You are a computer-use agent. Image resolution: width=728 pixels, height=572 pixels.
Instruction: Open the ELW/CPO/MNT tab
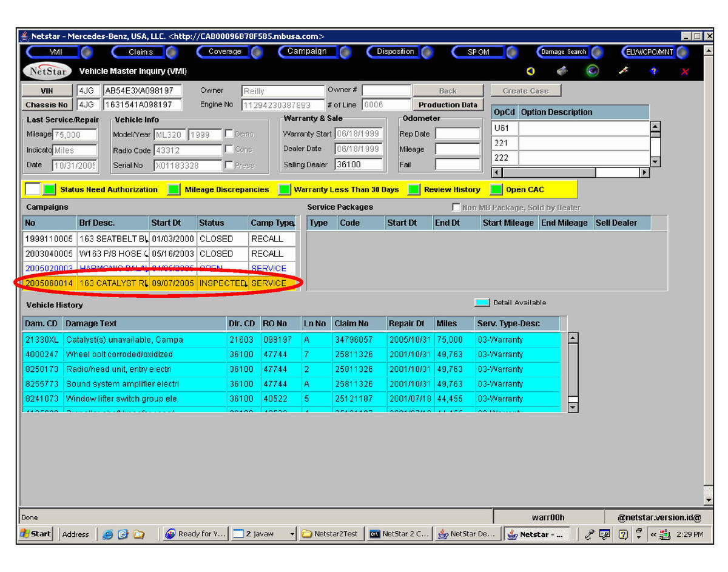649,52
